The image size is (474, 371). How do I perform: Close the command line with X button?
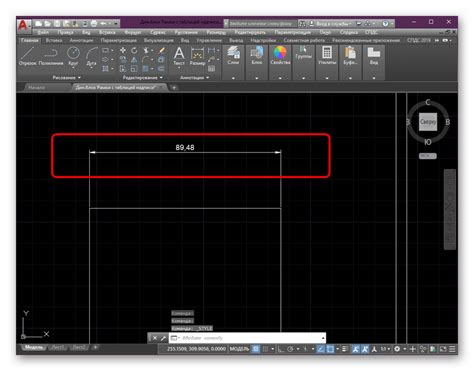click(x=154, y=338)
